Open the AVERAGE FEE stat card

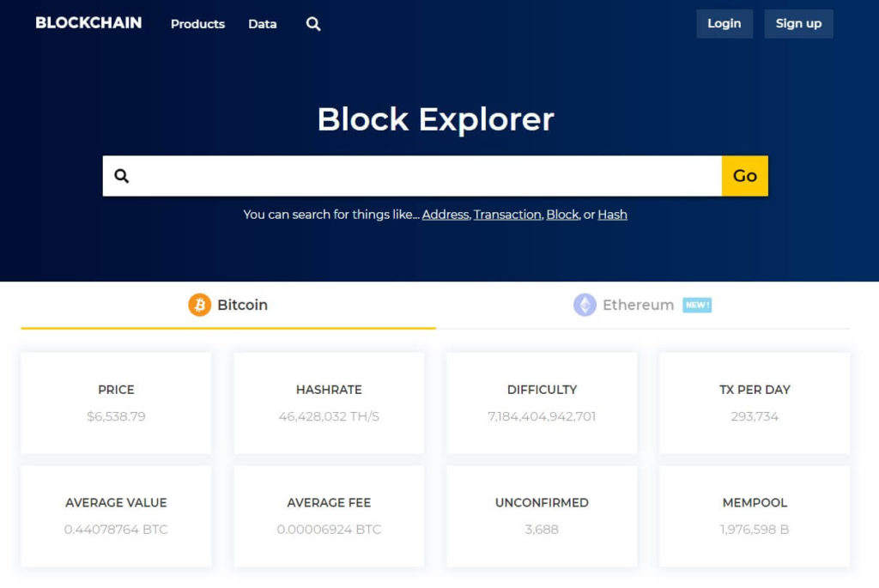pyautogui.click(x=329, y=516)
